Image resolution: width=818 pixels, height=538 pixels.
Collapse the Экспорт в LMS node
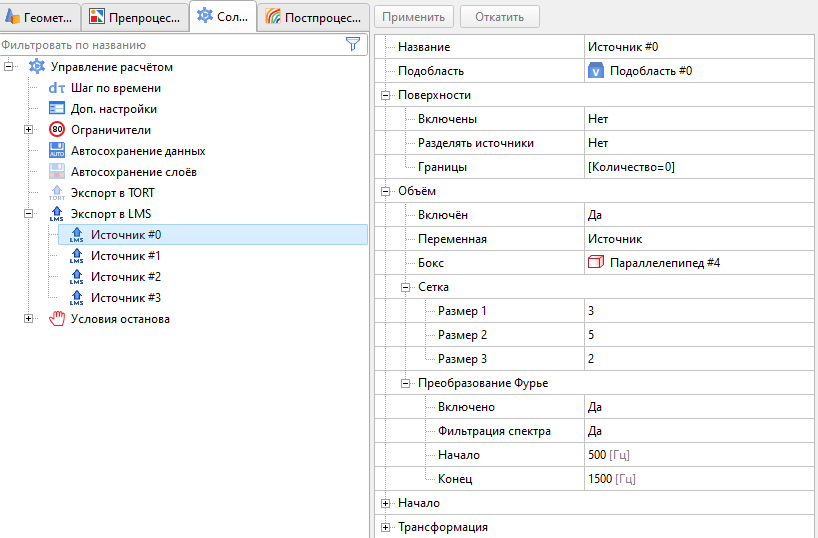29,214
